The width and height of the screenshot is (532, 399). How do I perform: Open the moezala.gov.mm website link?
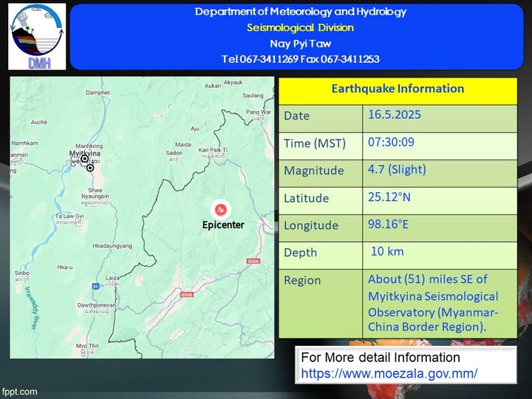click(389, 373)
